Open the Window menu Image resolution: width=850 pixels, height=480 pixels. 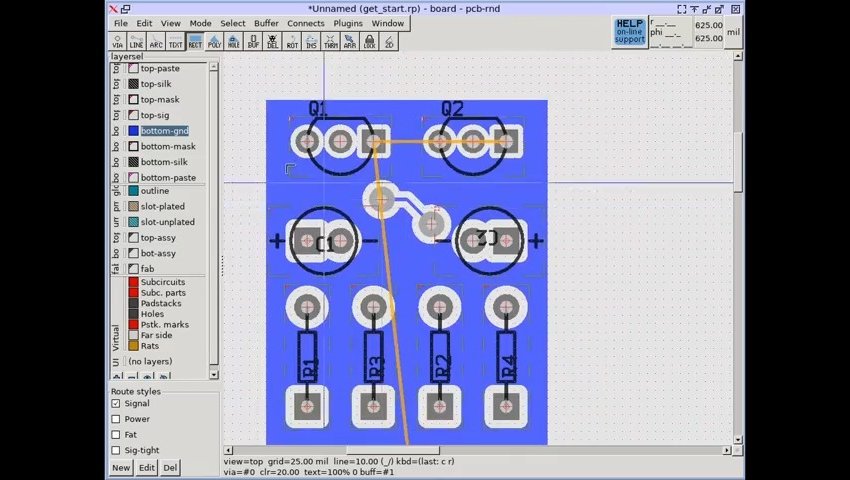pyautogui.click(x=388, y=23)
